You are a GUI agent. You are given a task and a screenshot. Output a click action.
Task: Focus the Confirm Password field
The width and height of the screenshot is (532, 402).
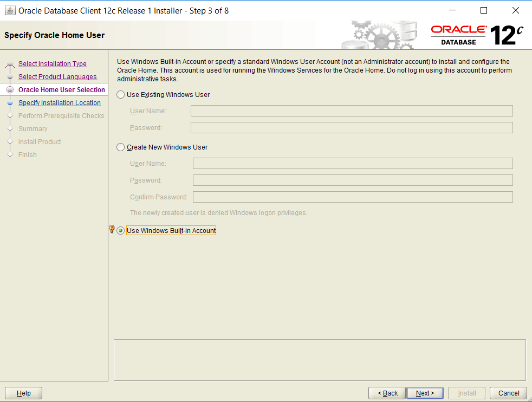tap(353, 197)
